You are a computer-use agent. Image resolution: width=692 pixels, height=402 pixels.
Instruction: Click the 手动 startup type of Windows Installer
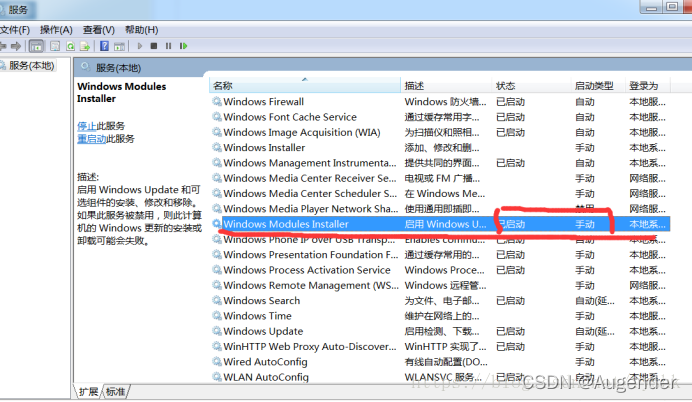pos(585,147)
